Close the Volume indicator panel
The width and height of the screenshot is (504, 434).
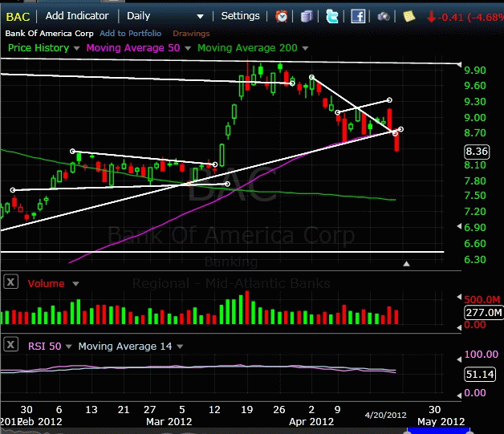tap(10, 282)
